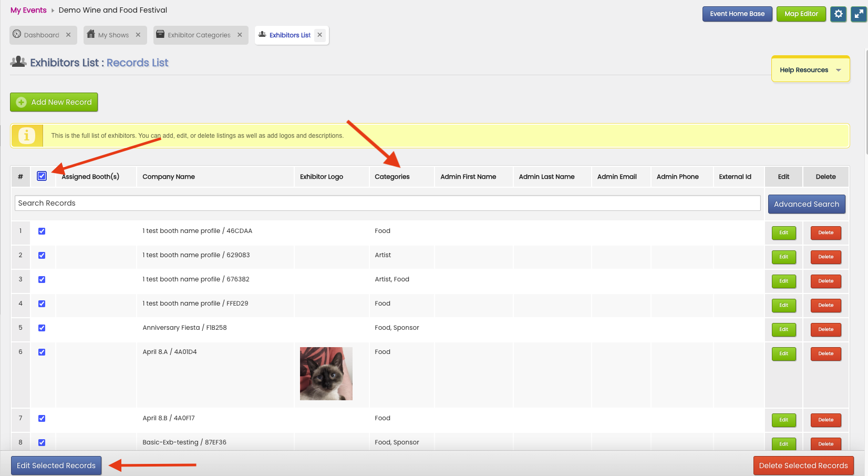Uncheck row 1 checkbox for 46CDAA

click(42, 231)
